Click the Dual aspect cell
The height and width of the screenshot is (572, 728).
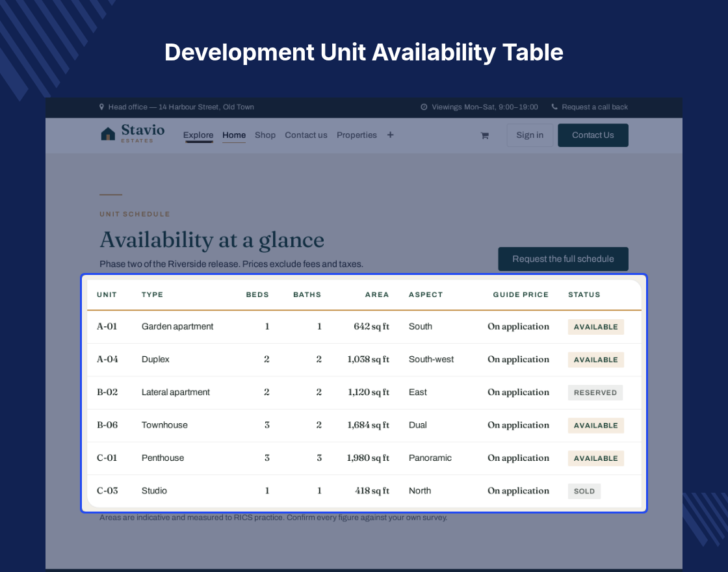(x=418, y=425)
